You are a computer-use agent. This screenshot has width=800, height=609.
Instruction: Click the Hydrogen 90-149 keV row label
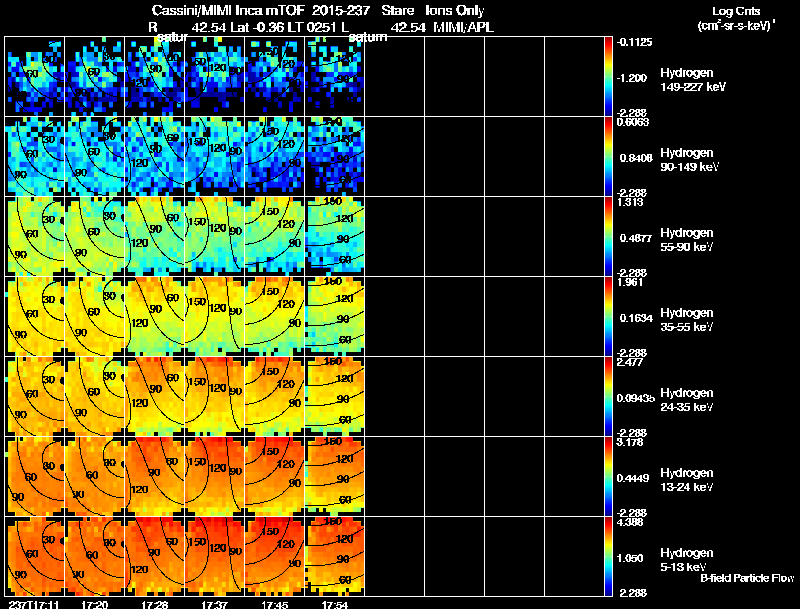coord(686,160)
